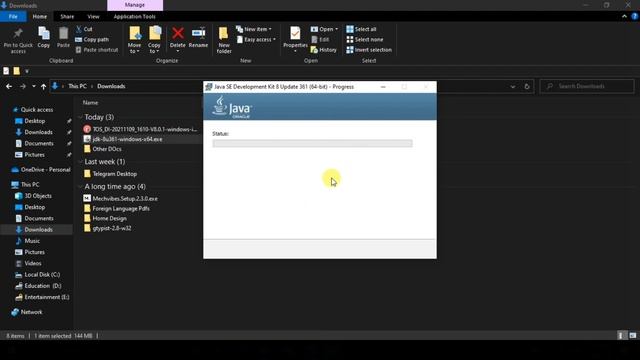Click the Cut scissors command
This screenshot has width=640, height=360.
click(x=84, y=29)
